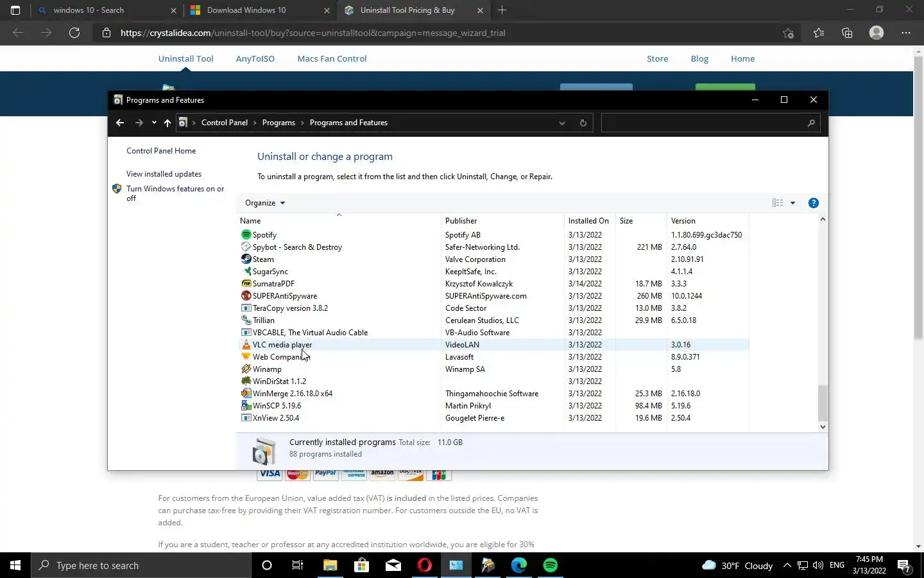
Task: Open the 30°F Cloudy weather widget
Action: click(738, 565)
